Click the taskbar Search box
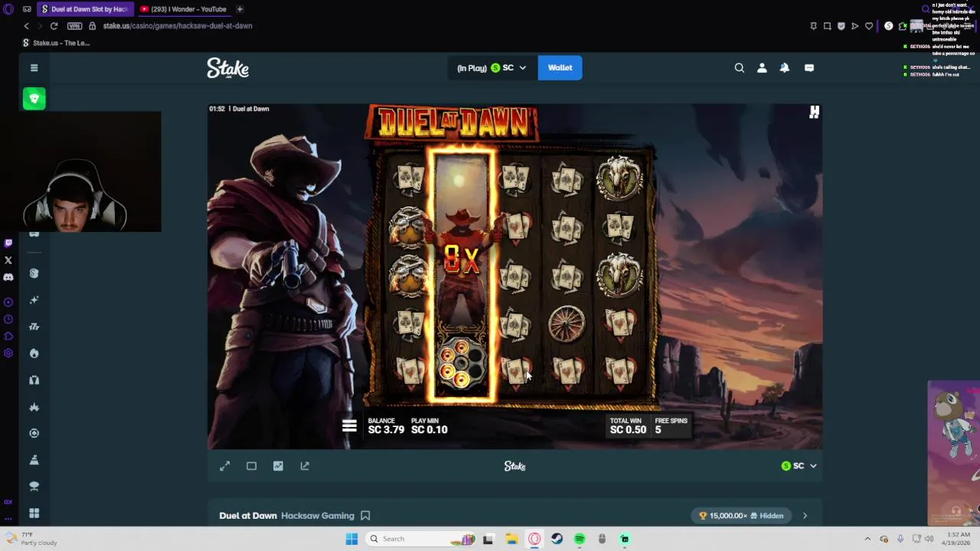The height and width of the screenshot is (551, 980). coord(421,539)
